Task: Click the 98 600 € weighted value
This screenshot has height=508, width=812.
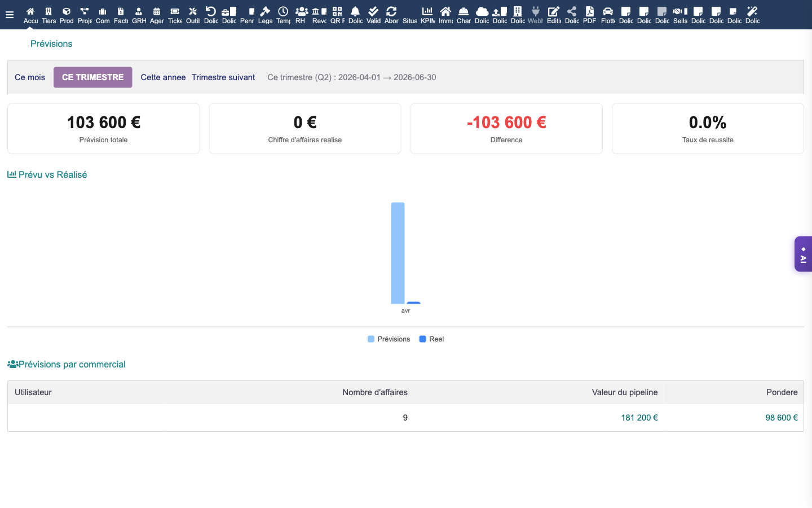Action: coord(782,418)
